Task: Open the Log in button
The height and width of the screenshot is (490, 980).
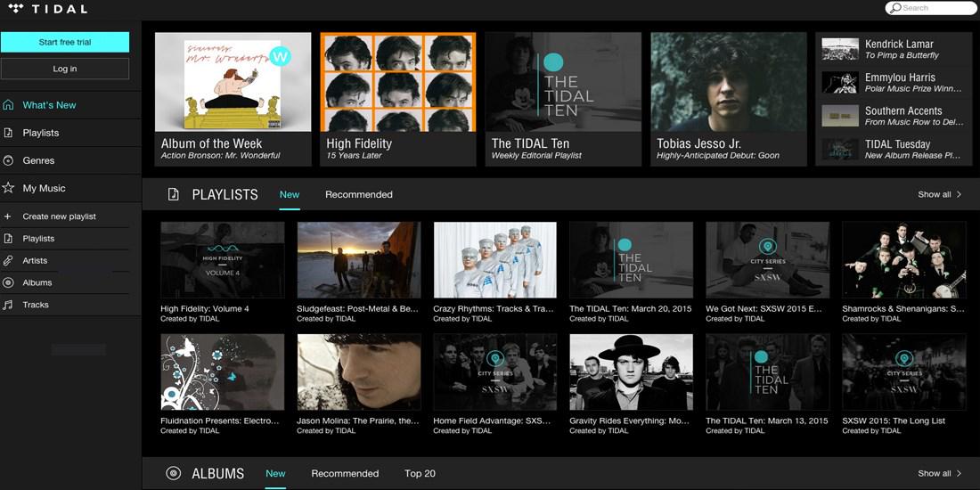Action: click(x=65, y=69)
